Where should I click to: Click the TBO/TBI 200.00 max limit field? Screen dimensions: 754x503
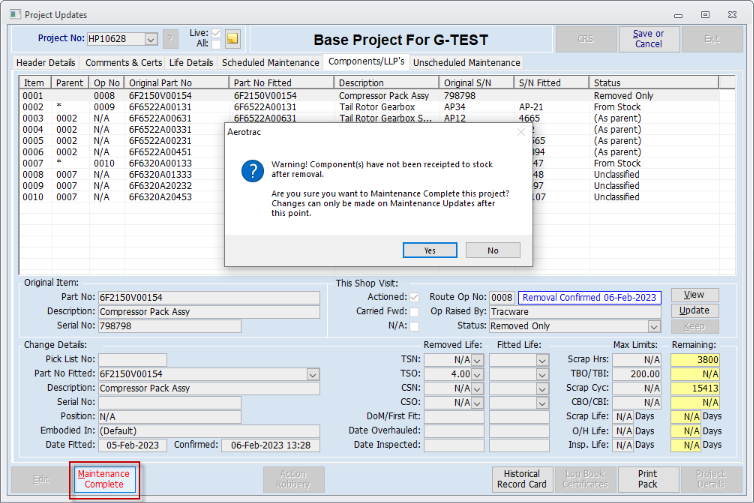(x=637, y=374)
